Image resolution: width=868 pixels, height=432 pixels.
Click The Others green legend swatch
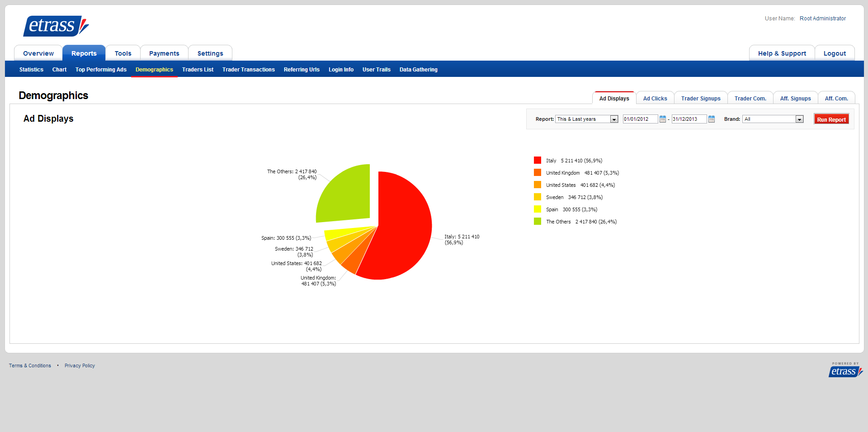(538, 222)
